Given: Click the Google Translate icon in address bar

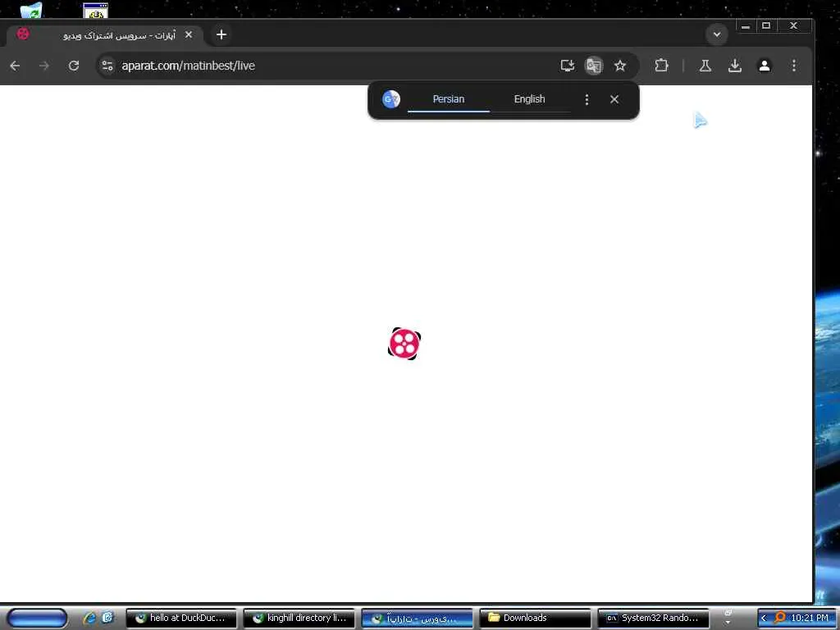Looking at the screenshot, I should tap(594, 66).
